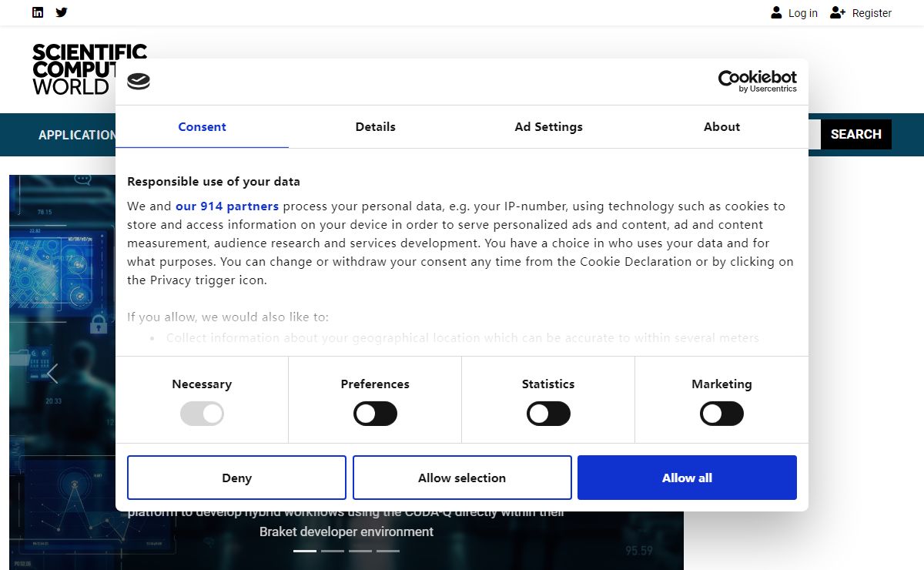Show previous carousel slide arrow
This screenshot has height=570, width=924.
pos(52,374)
